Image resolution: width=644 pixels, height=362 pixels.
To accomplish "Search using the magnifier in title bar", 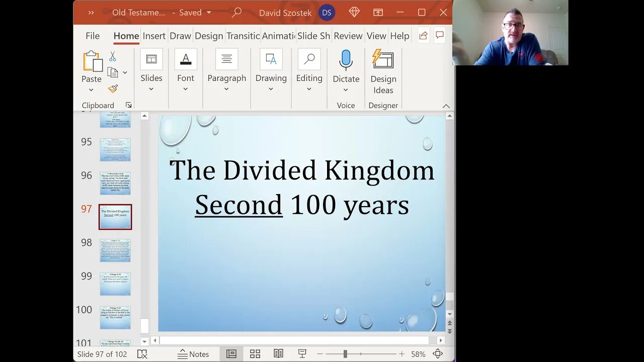I will [x=236, y=13].
